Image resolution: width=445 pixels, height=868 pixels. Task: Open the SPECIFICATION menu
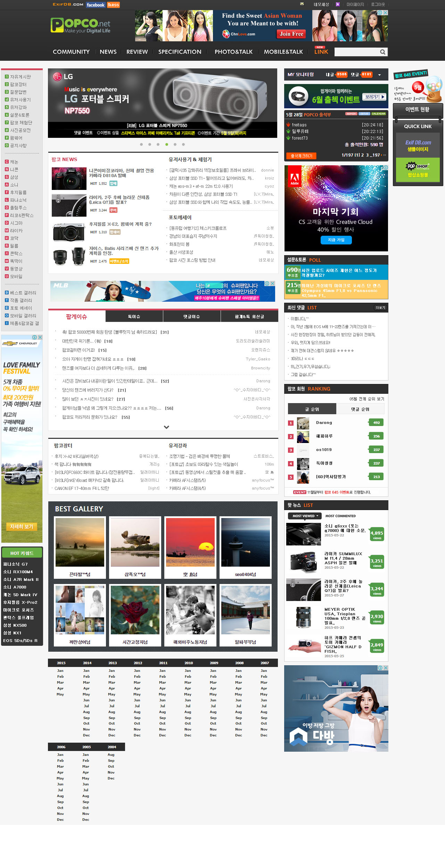tap(180, 52)
